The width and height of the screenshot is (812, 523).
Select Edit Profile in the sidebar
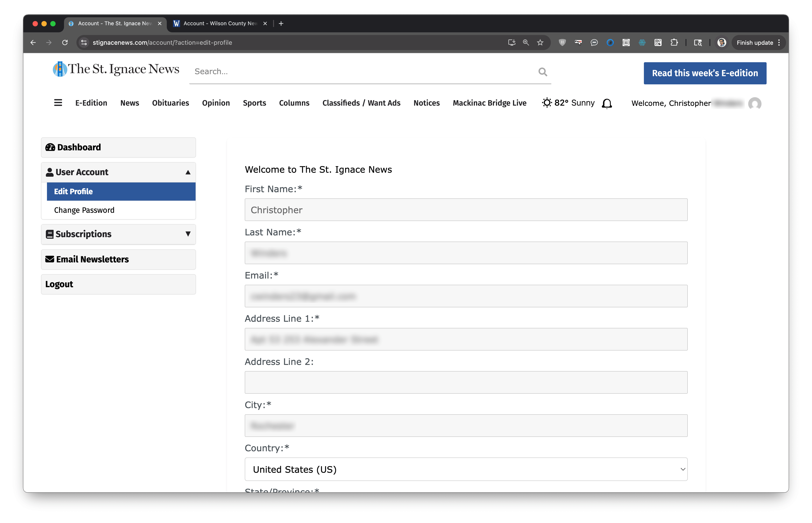point(121,191)
